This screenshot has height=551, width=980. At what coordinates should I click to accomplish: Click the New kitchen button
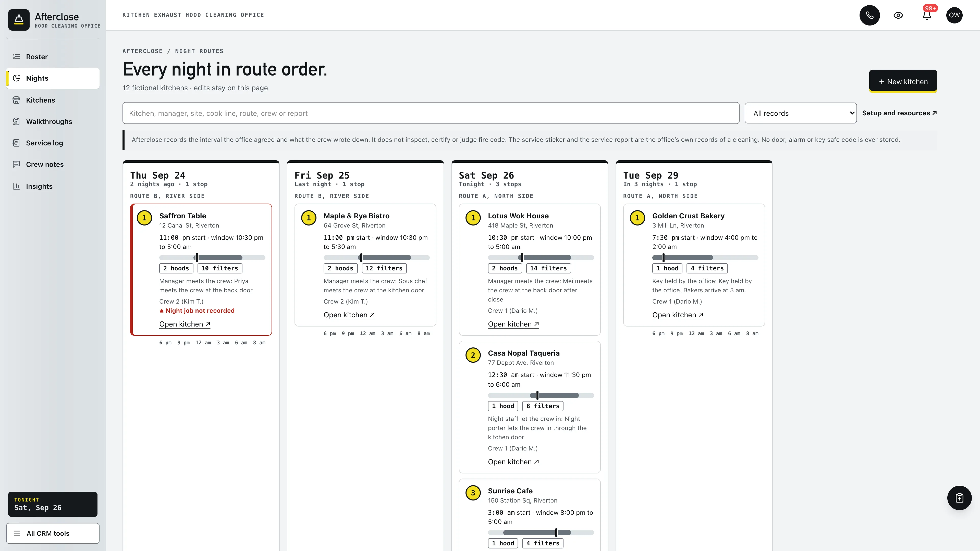pyautogui.click(x=903, y=81)
